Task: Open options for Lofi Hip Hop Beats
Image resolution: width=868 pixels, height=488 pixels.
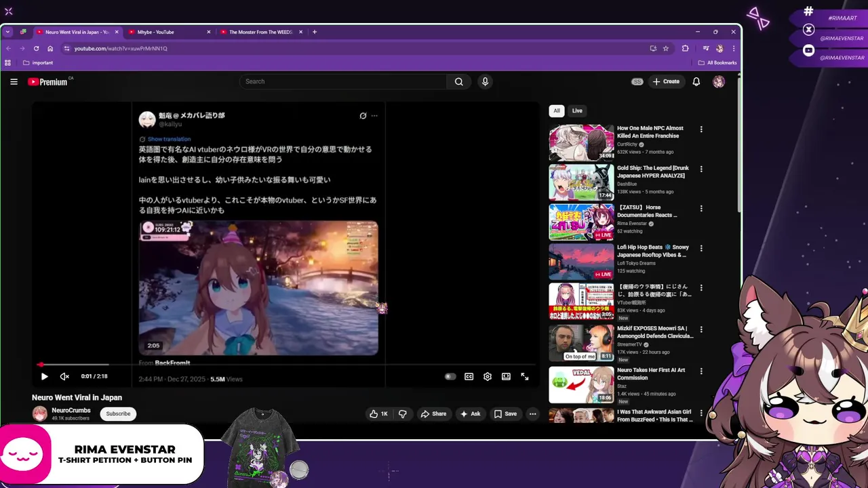Action: point(701,248)
